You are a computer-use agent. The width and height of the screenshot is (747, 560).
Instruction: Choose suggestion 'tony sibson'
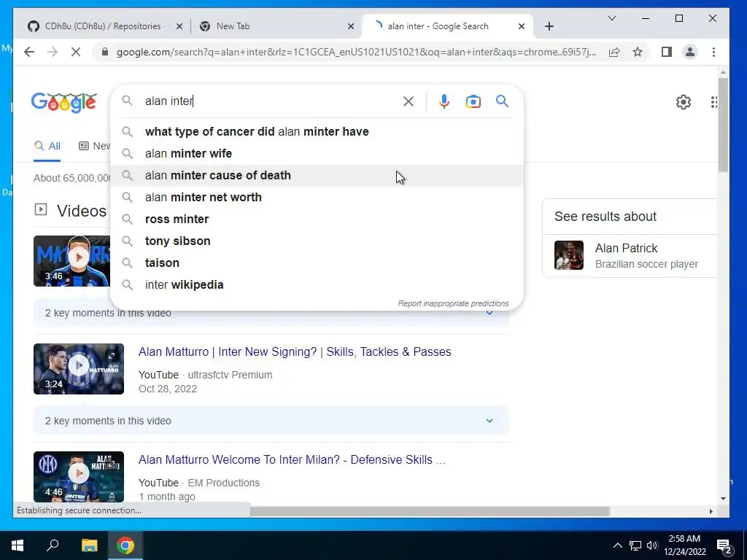(317, 241)
